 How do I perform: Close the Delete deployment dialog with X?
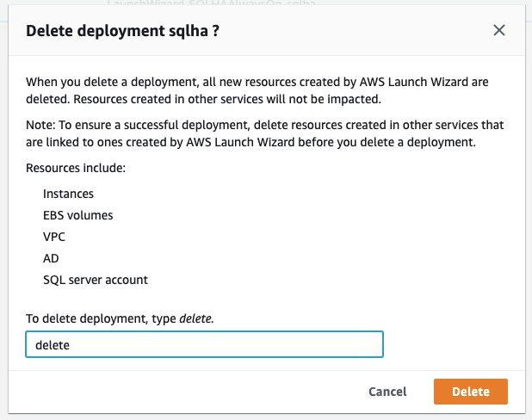498,30
